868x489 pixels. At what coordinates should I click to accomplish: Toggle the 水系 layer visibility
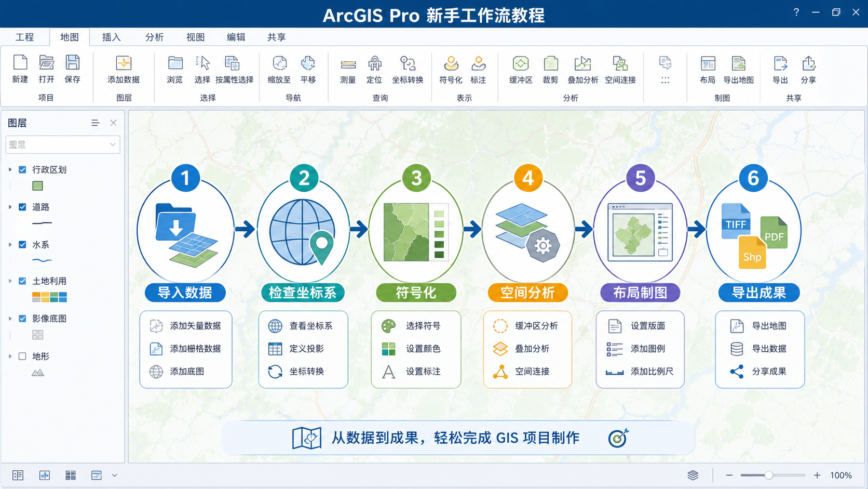click(x=22, y=244)
